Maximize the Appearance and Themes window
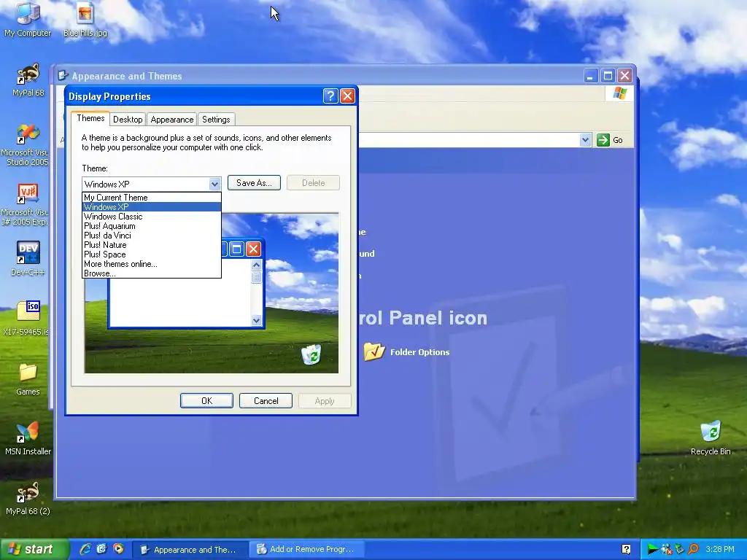 (608, 76)
